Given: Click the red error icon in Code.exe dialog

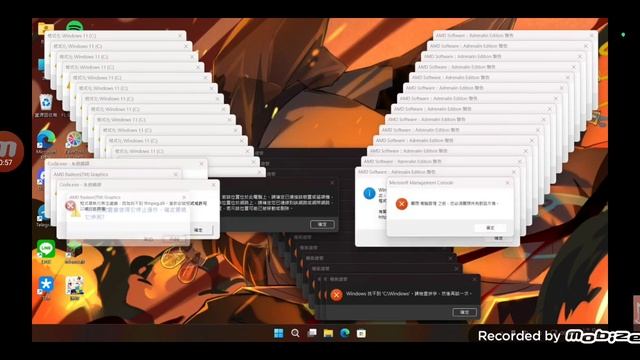Looking at the screenshot, I should 70,205.
